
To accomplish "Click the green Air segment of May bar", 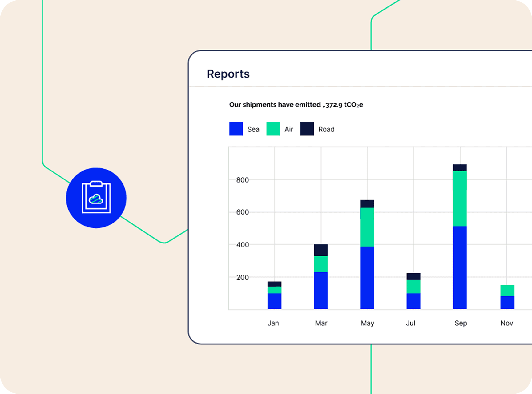I will [367, 227].
